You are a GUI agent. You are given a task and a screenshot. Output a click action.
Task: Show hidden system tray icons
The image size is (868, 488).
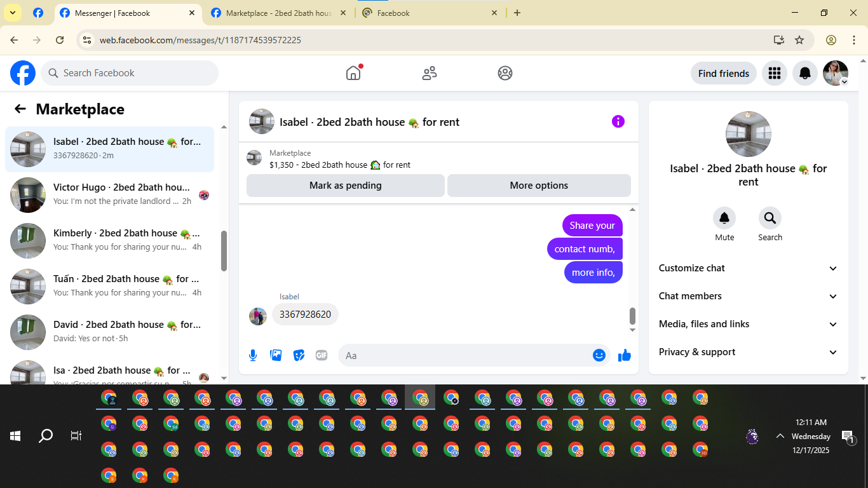click(780, 436)
